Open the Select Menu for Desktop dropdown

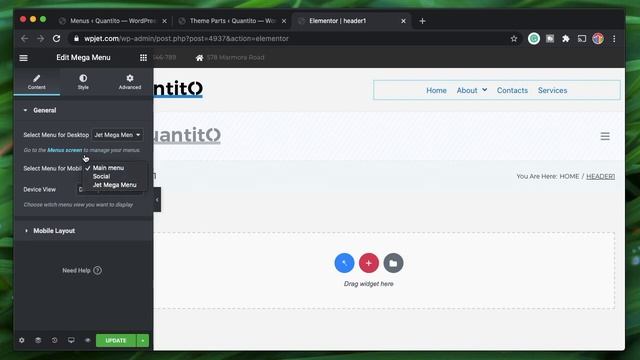coord(117,135)
